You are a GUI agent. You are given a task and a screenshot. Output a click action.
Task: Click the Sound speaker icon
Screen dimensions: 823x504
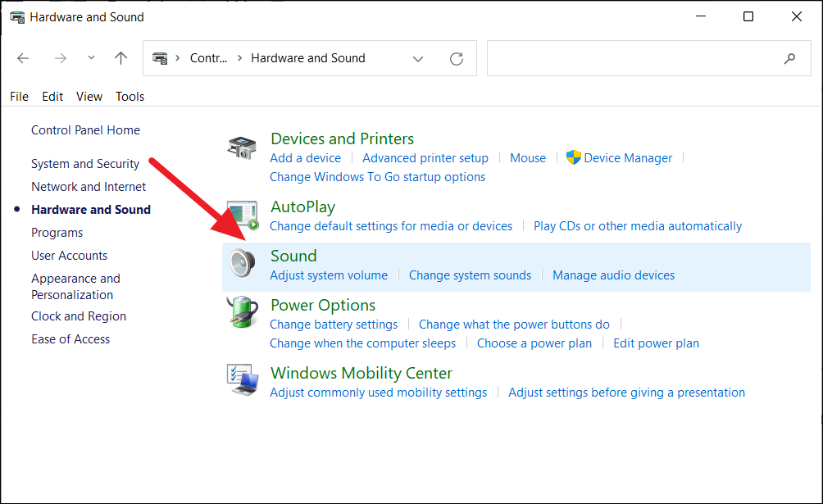point(242,264)
